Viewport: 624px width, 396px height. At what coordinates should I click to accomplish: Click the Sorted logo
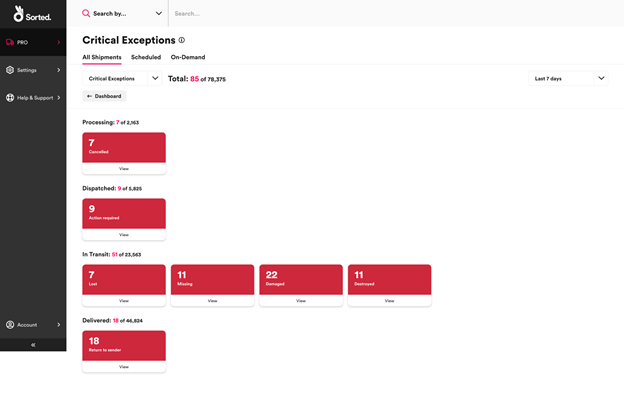click(x=32, y=14)
